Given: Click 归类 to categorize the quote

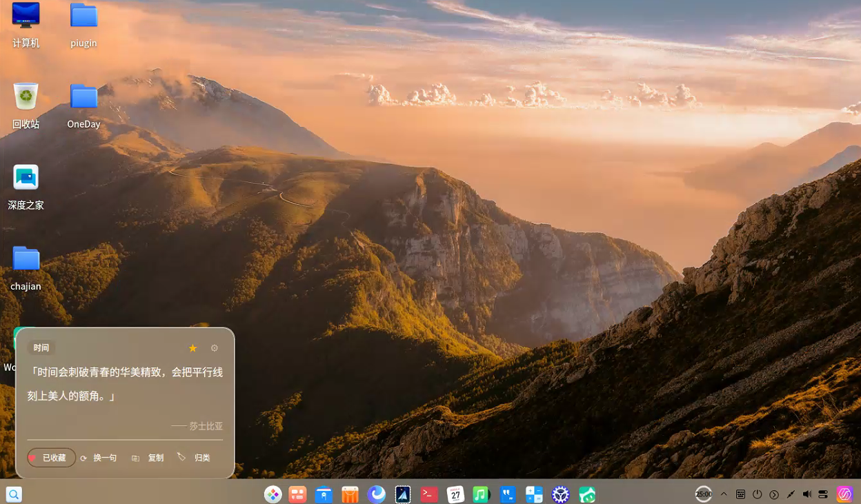Looking at the screenshot, I should pyautogui.click(x=194, y=457).
